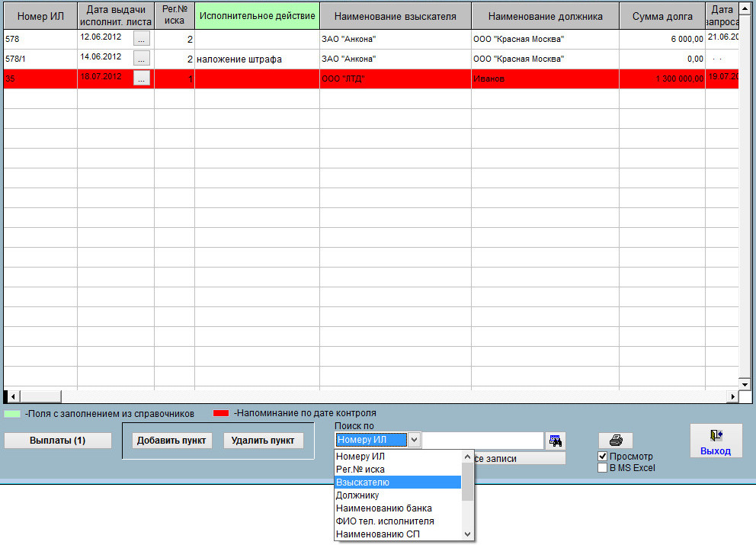Select Наименованию СП search option
The width and height of the screenshot is (756, 545).
pyautogui.click(x=398, y=534)
